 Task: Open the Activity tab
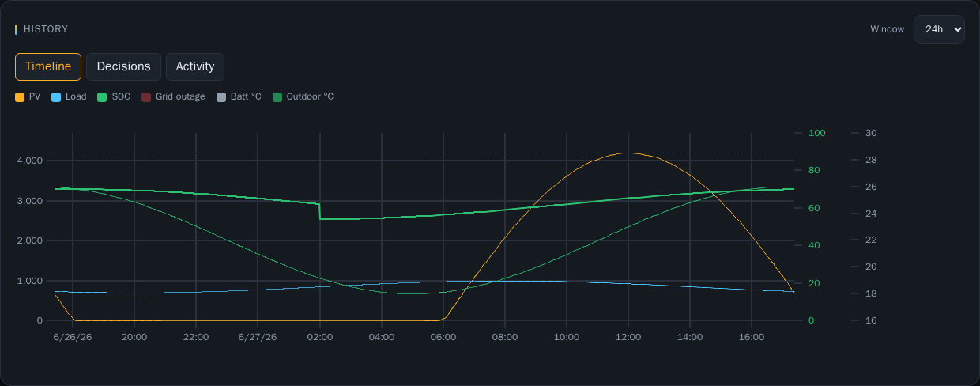click(x=195, y=66)
